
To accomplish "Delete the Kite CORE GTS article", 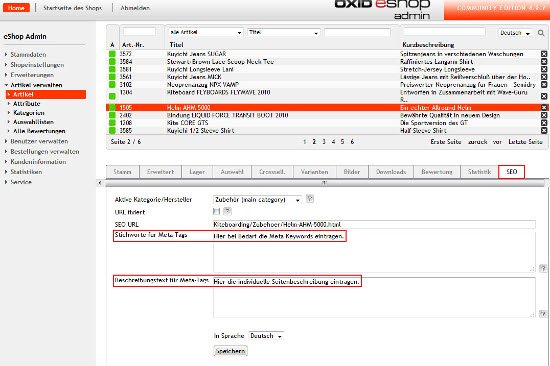I will [544, 123].
